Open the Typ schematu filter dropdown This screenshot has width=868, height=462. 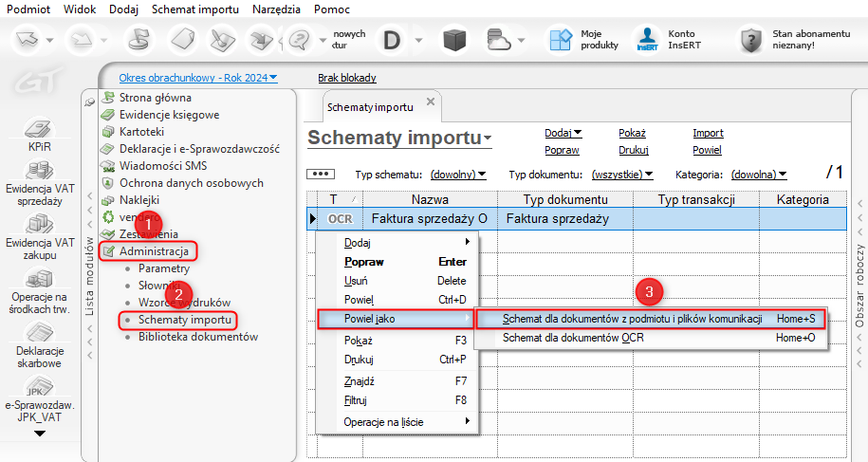pyautogui.click(x=458, y=175)
